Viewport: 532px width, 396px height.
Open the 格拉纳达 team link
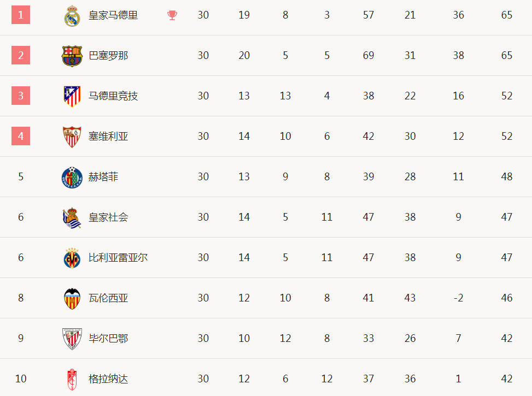tap(108, 379)
